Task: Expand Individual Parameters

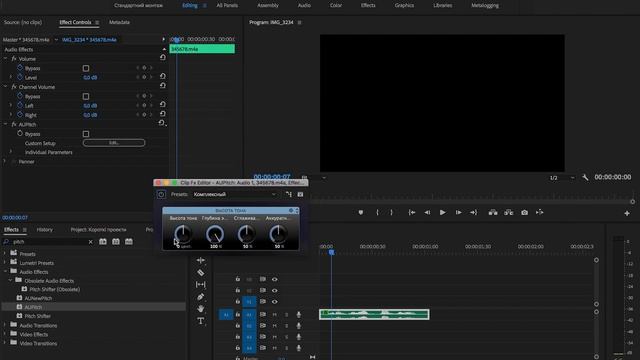Action: [x=11, y=152]
